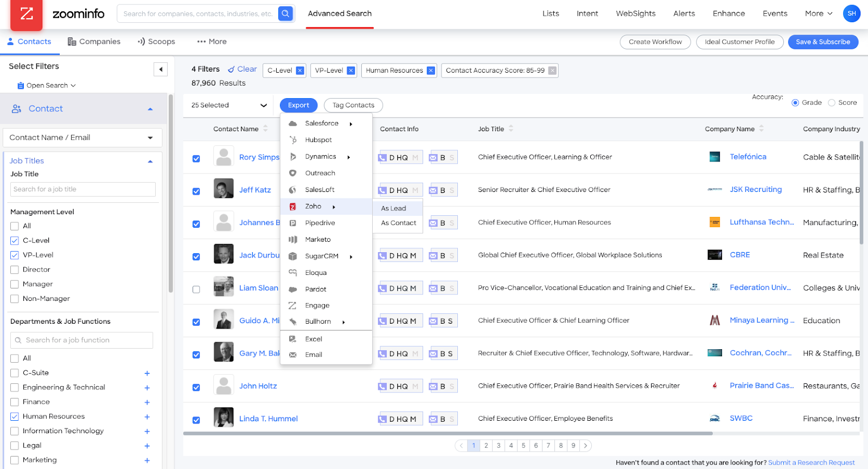Image resolution: width=868 pixels, height=469 pixels.
Task: Remove the VP-Level filter chip
Action: tap(350, 70)
